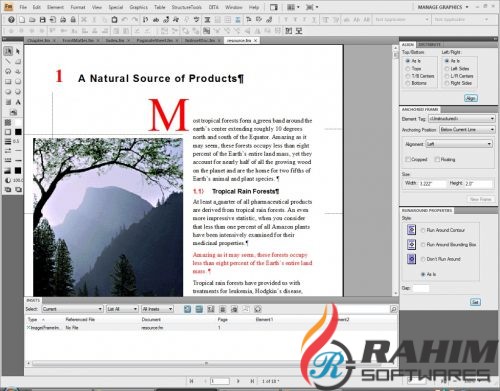
Task: Enable the Cropped checkbox
Action: (407, 159)
